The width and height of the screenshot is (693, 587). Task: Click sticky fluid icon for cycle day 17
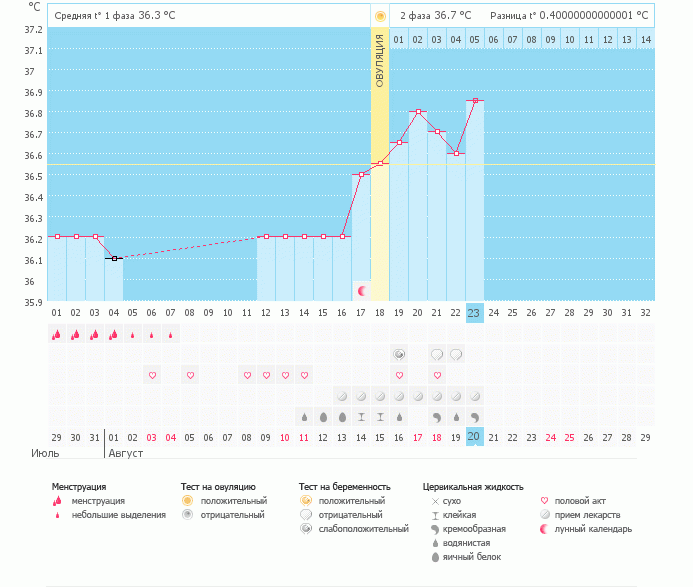coord(361,417)
